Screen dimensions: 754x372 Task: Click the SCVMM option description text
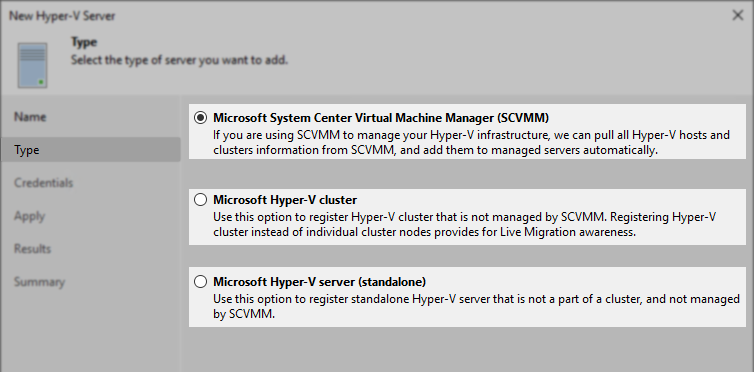pyautogui.click(x=471, y=142)
